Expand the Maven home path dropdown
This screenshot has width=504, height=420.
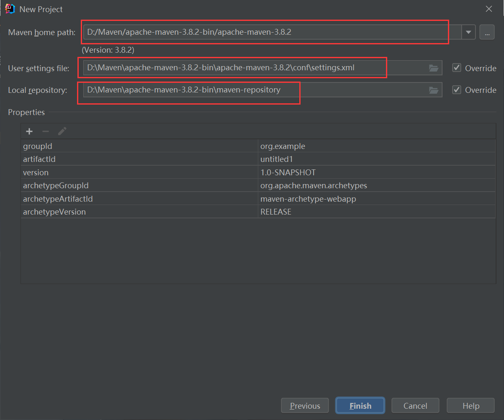(x=468, y=32)
